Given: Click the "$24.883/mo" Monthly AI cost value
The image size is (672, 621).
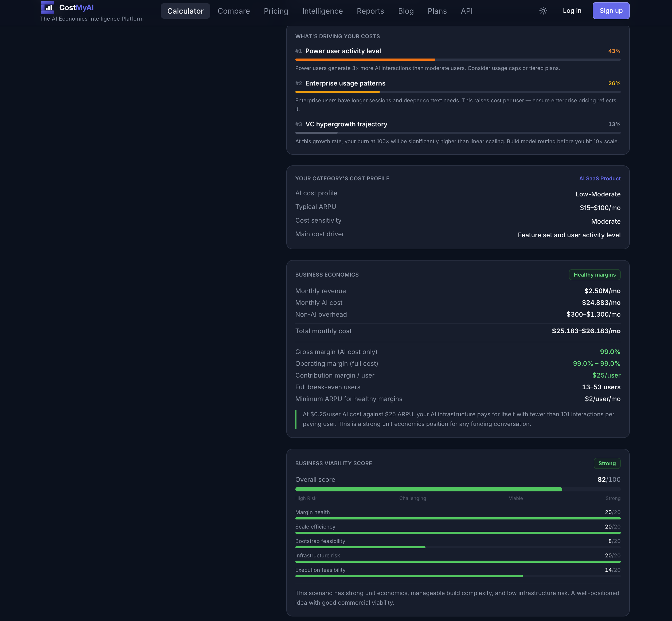Looking at the screenshot, I should pos(601,303).
